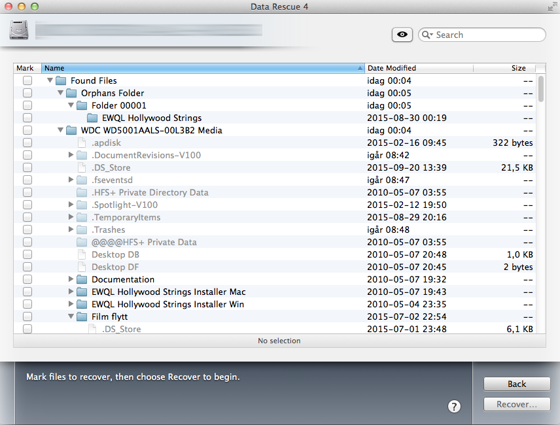This screenshot has height=425, width=560.
Task: Collapse WDC WD5001AALS-00L3B2 Media node
Action: point(61,130)
